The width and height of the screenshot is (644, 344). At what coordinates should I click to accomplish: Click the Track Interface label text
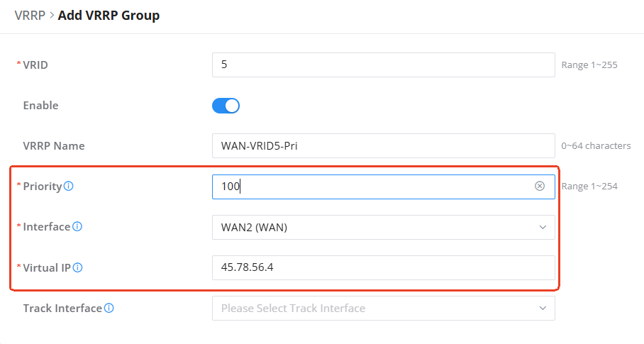click(62, 309)
